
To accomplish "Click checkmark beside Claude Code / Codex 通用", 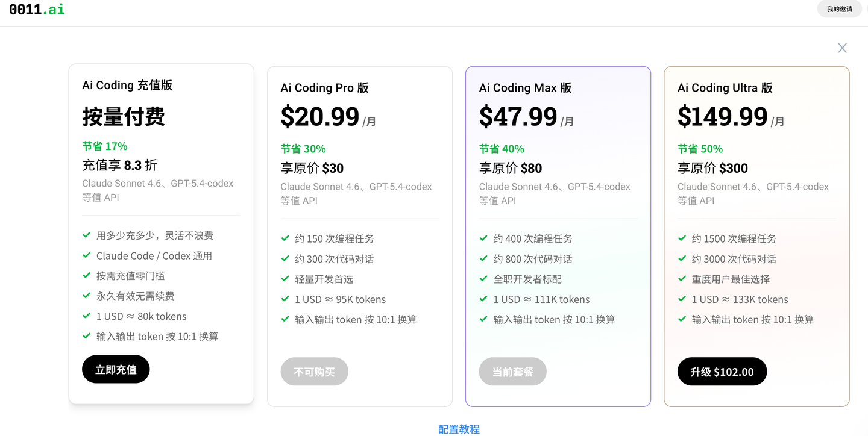I will click(87, 255).
